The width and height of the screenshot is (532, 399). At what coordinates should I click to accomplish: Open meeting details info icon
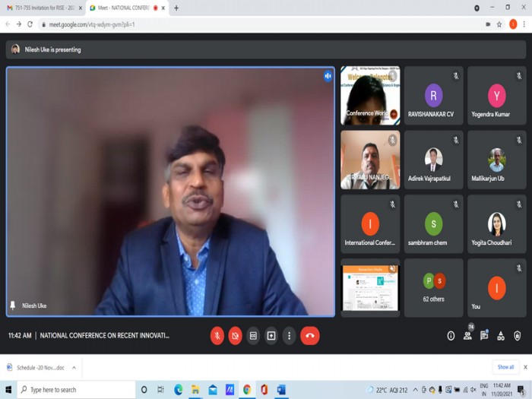click(x=451, y=336)
